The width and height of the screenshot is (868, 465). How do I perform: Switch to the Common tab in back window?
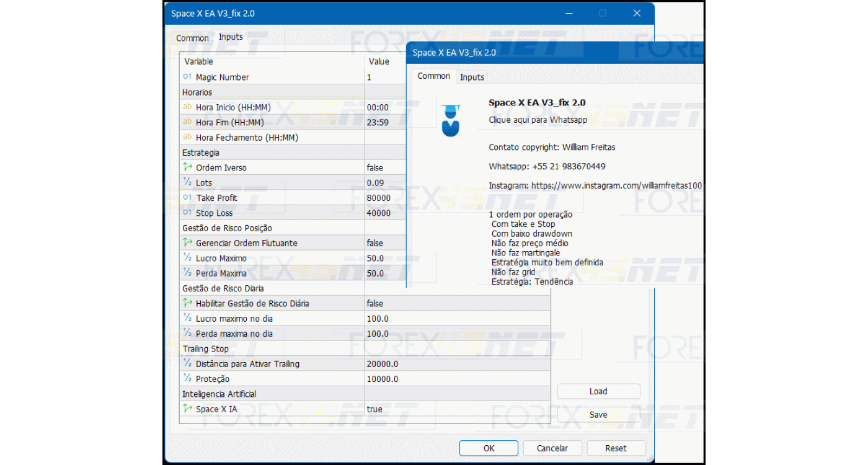click(x=192, y=38)
